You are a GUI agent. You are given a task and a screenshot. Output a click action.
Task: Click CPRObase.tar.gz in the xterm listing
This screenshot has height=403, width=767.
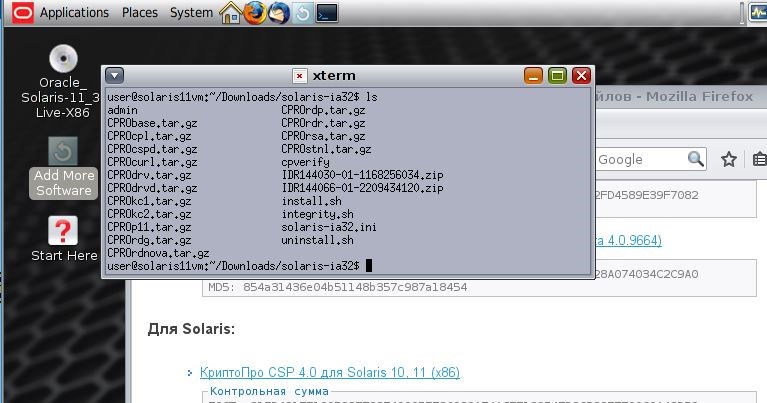(152, 123)
